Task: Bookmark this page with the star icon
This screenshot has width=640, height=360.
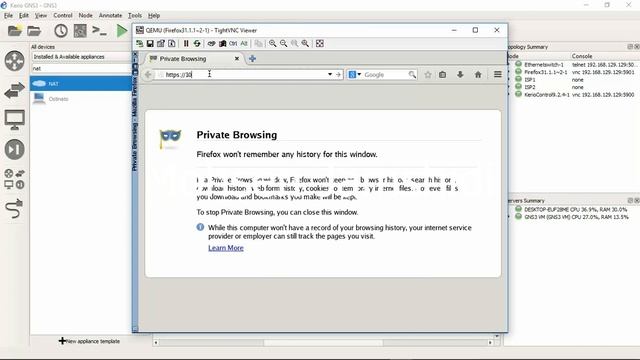Action: pyautogui.click(x=428, y=75)
